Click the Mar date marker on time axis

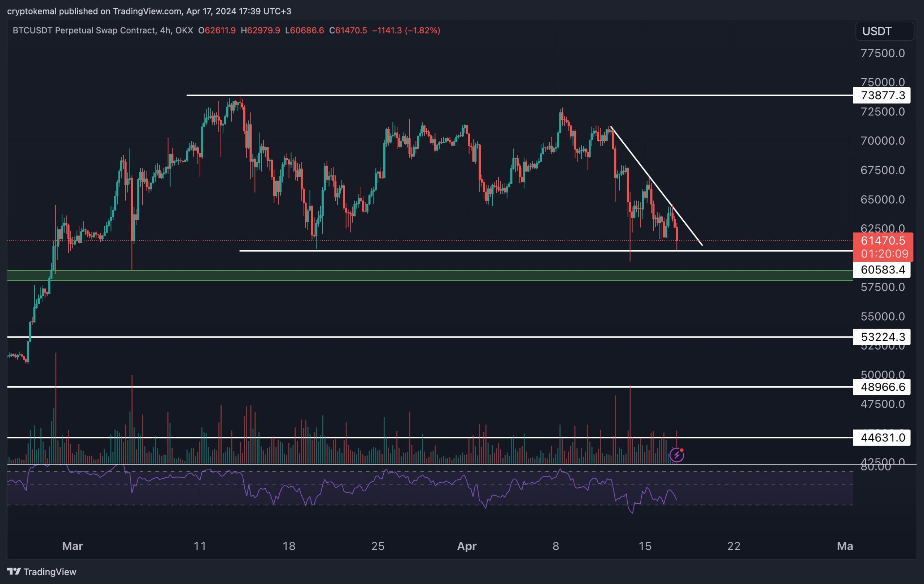(73, 546)
